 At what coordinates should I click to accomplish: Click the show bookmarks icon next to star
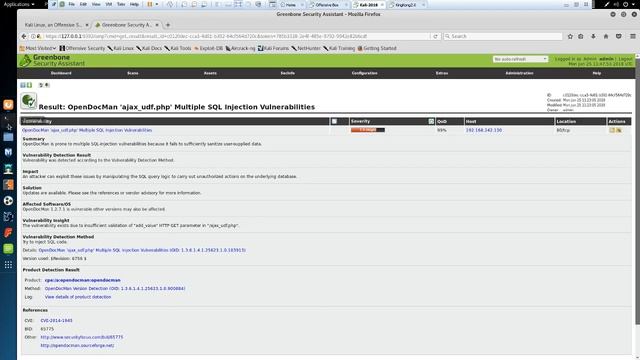coord(580,36)
